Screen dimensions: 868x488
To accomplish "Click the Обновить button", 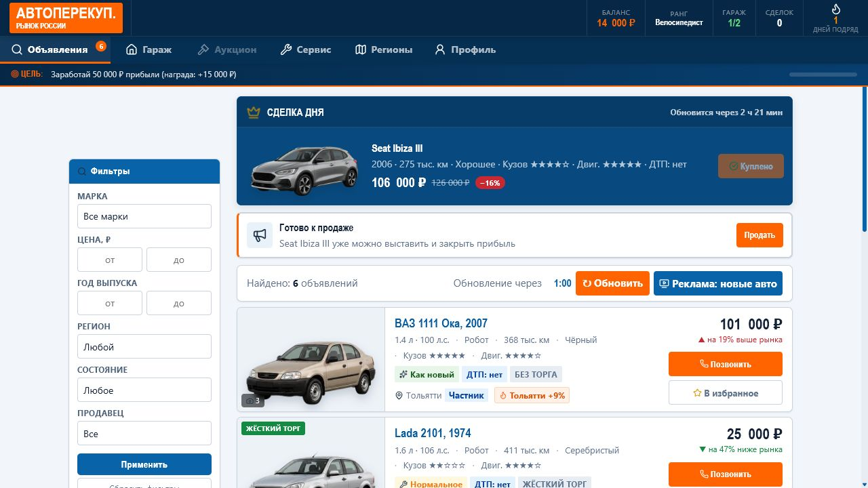I will pyautogui.click(x=612, y=283).
